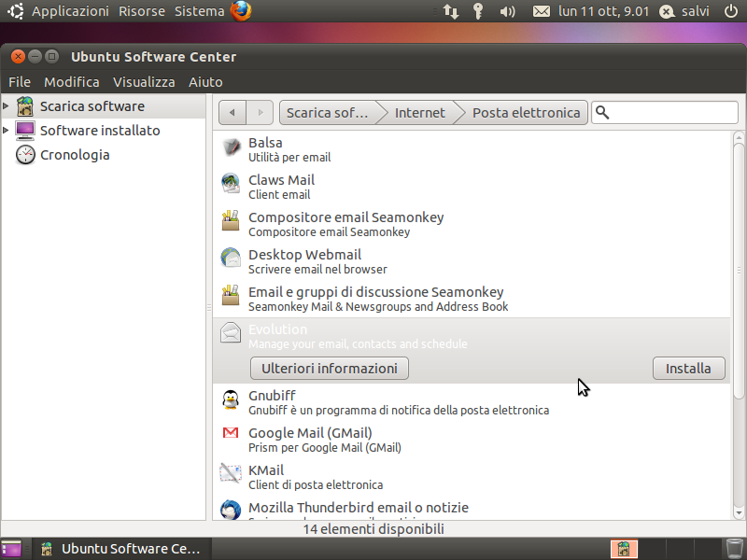Click the Google Mail (GMail) icon
Screen dimensions: 747x560
point(231,432)
